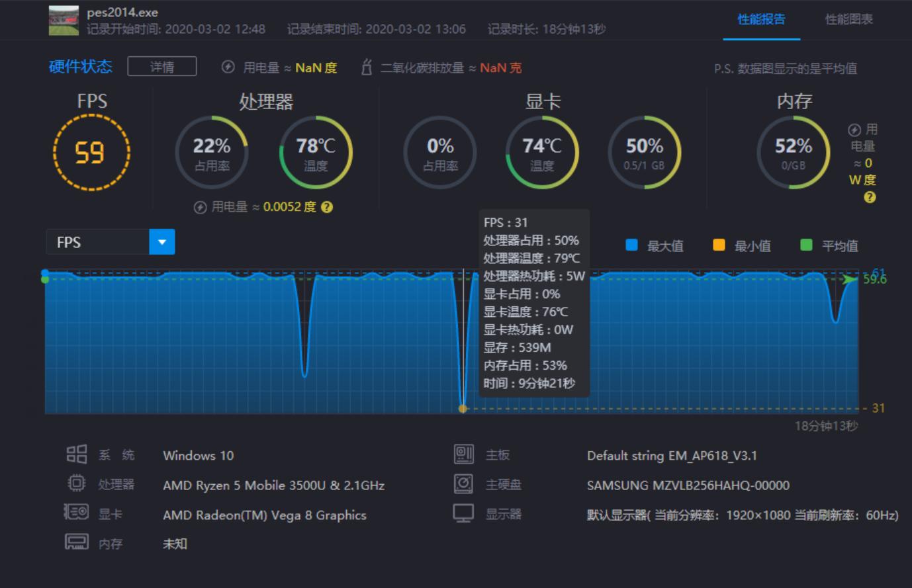Click the 主硬盘 hard disk icon

[465, 484]
